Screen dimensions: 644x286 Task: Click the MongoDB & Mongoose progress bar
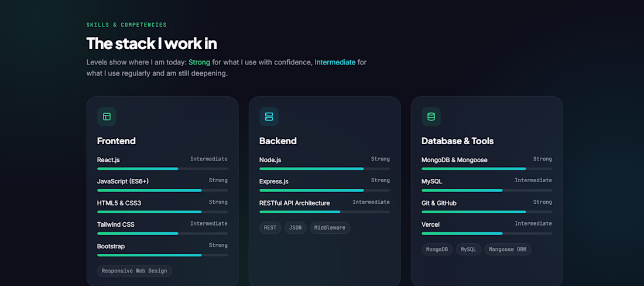pyautogui.click(x=487, y=169)
